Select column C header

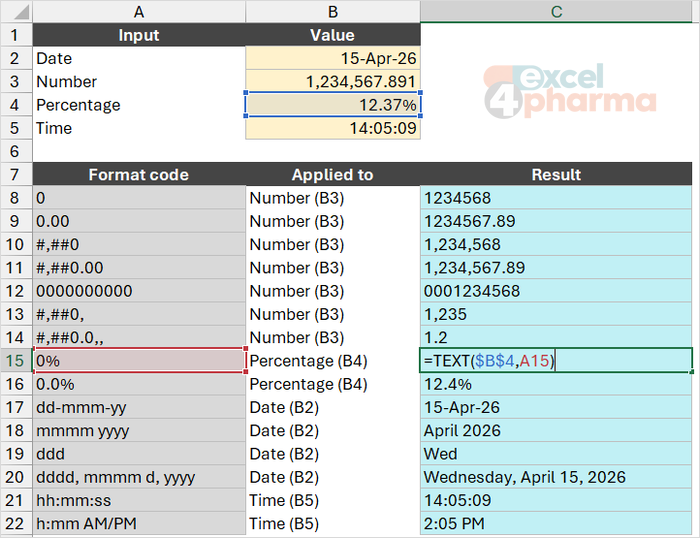tap(556, 12)
